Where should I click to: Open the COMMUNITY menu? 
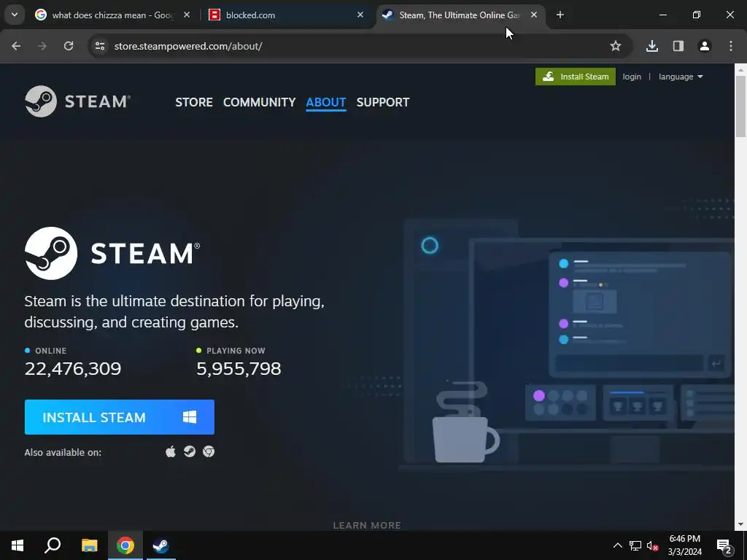259,102
